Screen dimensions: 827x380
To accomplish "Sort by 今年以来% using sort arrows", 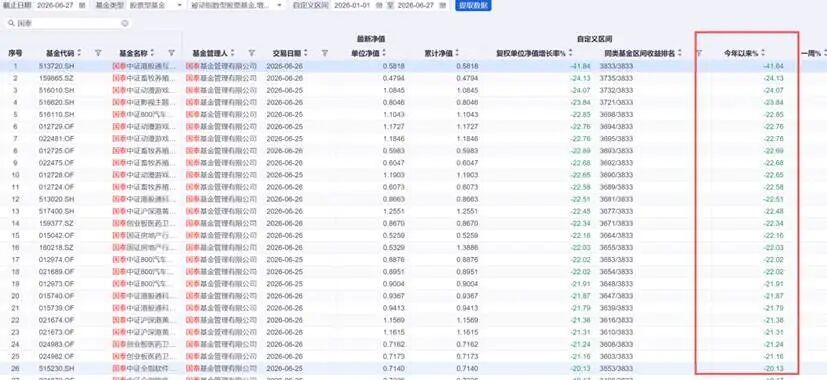I will [763, 53].
